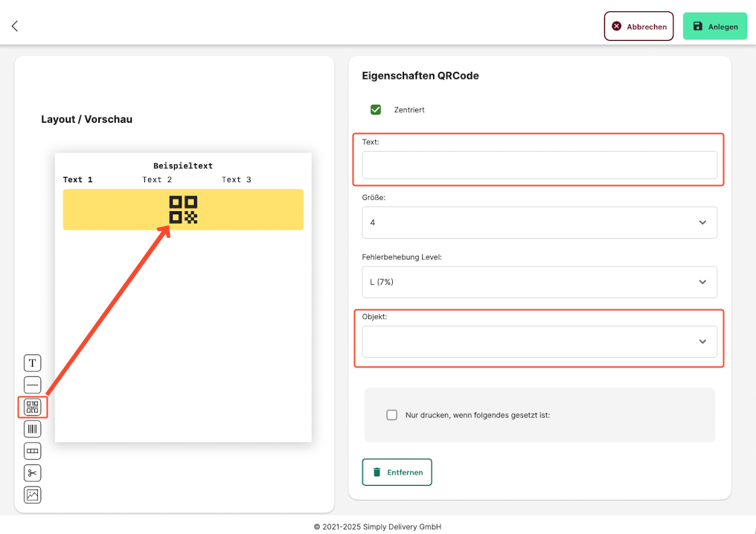Select 'Text 1' in the preview
This screenshot has height=534, width=756.
(x=77, y=180)
